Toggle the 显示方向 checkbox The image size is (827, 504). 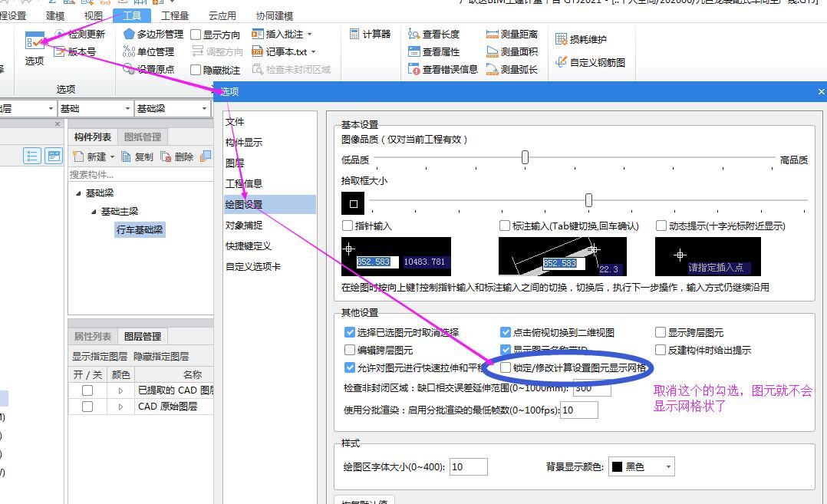click(x=196, y=35)
